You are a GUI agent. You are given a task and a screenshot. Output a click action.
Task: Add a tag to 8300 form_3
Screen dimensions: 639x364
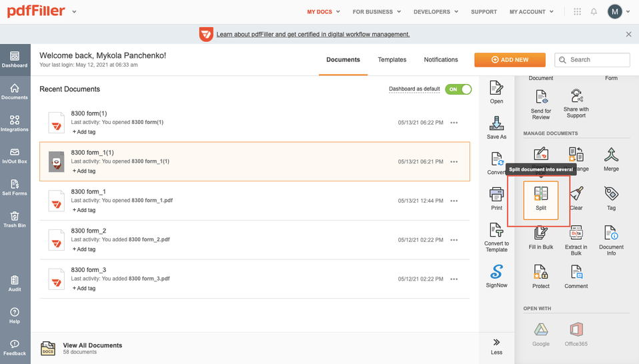(84, 288)
